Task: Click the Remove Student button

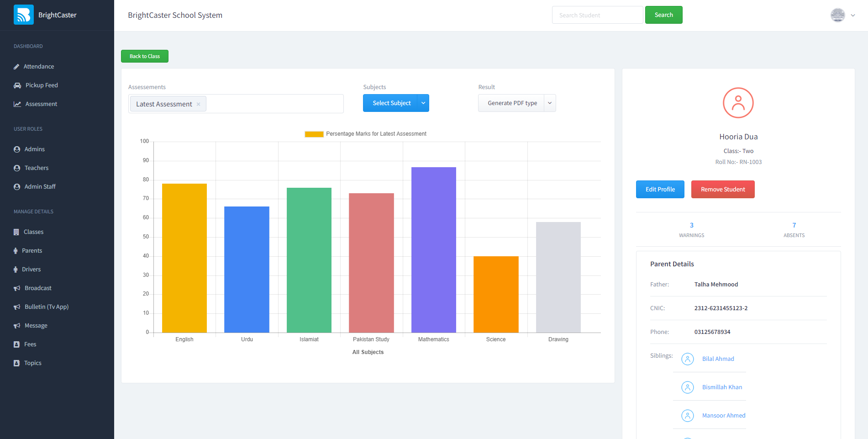Action: [723, 190]
